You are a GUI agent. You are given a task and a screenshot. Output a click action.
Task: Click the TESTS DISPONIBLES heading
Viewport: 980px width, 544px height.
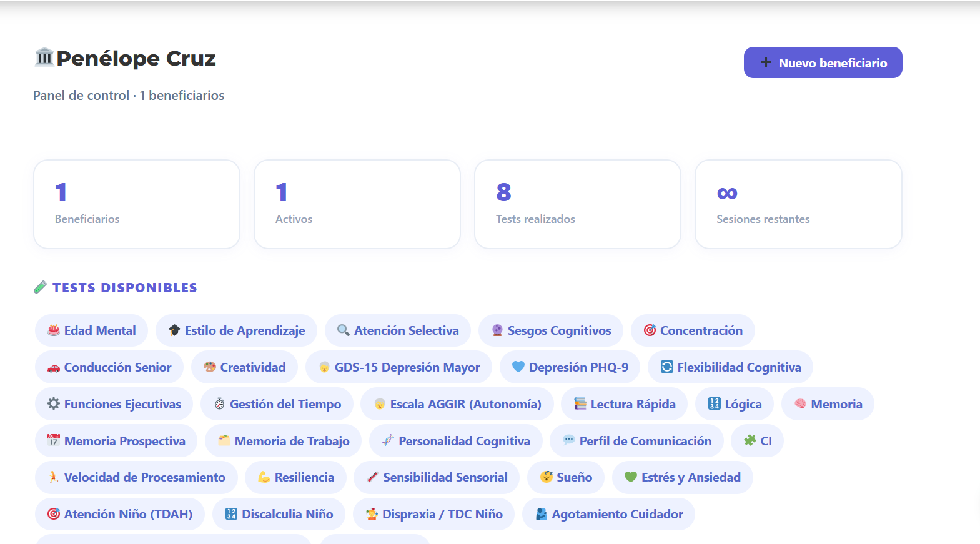click(x=125, y=288)
